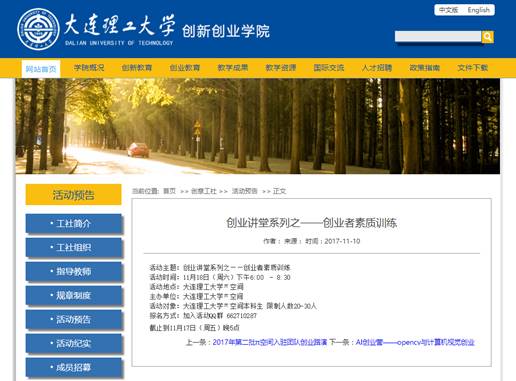The height and width of the screenshot is (381, 516).
Task: Open previous article 2017年第二批π空间入驻团队 link
Action: (x=270, y=342)
